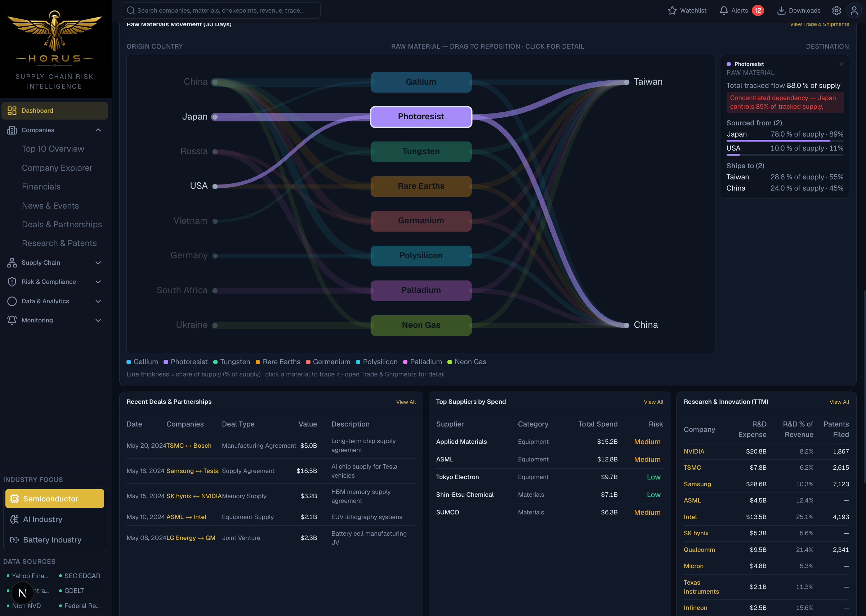The image size is (866, 616).
Task: Open the Dashboard menu item
Action: click(55, 111)
